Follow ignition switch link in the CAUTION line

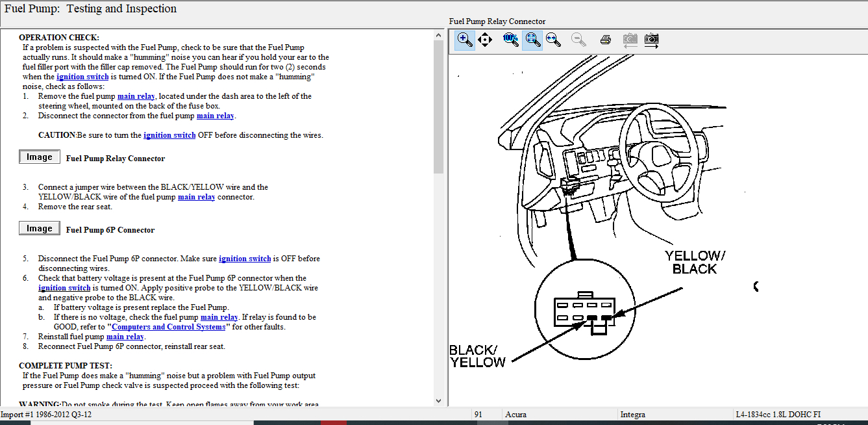tap(169, 135)
